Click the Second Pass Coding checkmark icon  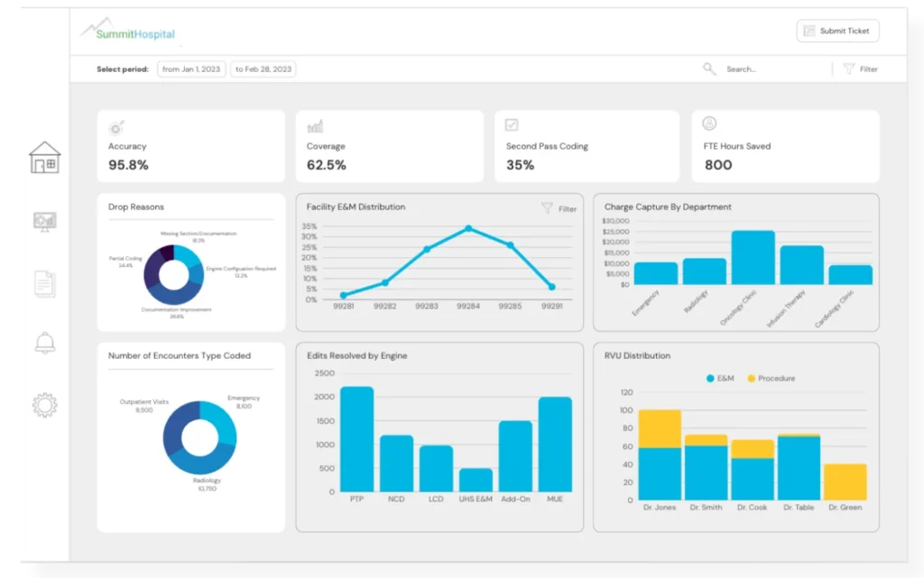512,127
